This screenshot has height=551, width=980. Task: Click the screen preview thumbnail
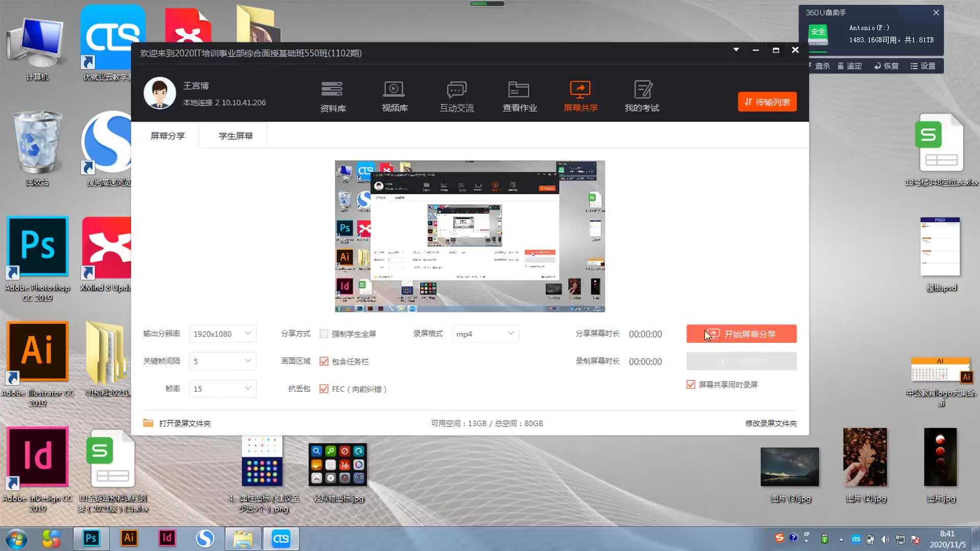470,236
